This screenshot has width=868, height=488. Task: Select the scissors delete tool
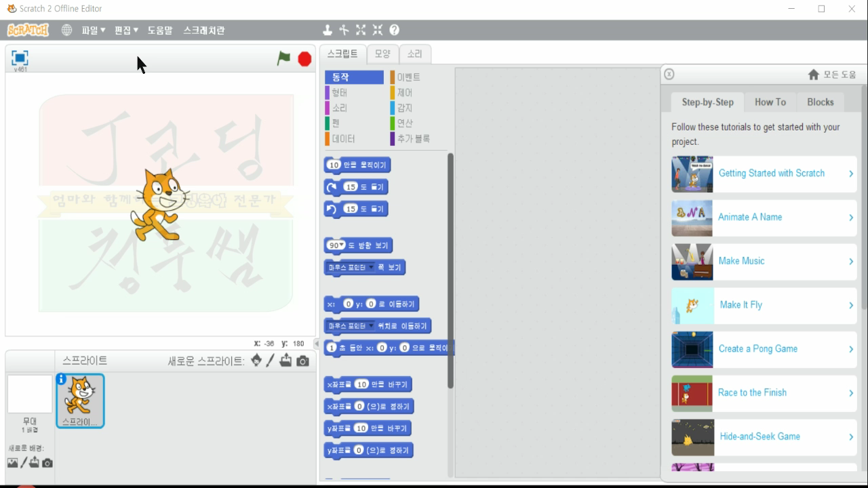(x=344, y=30)
